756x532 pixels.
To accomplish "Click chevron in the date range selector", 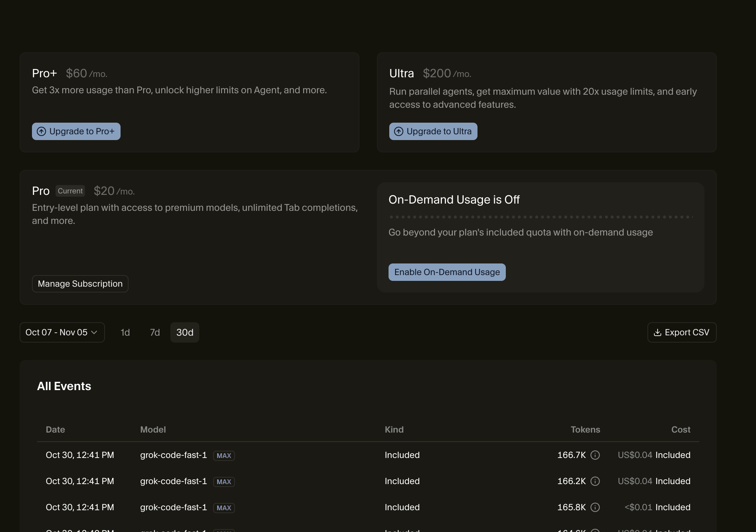I will coord(94,332).
